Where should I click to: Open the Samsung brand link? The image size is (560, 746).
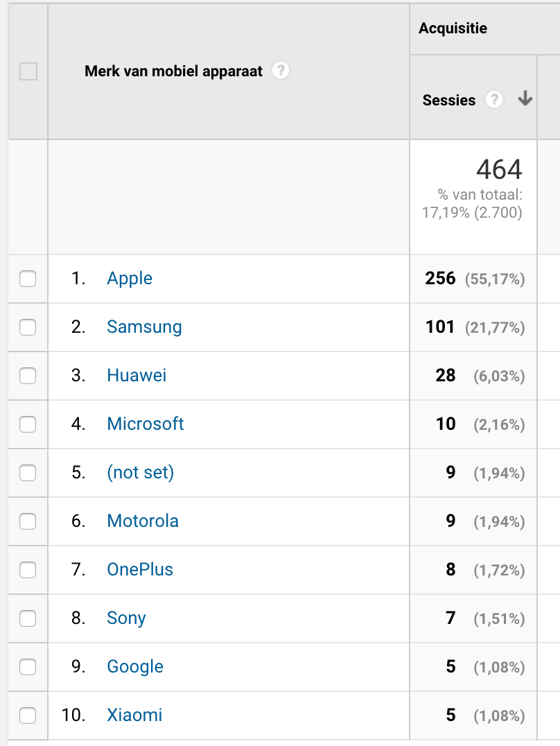click(x=144, y=327)
